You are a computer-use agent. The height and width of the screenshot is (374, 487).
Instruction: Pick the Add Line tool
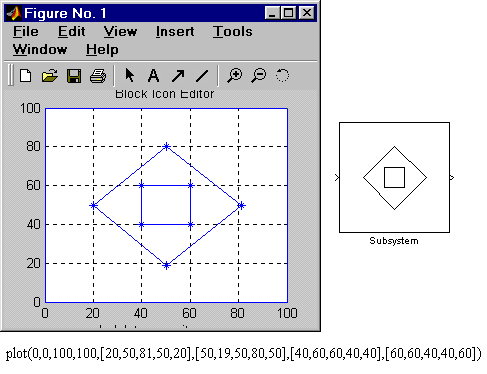202,76
